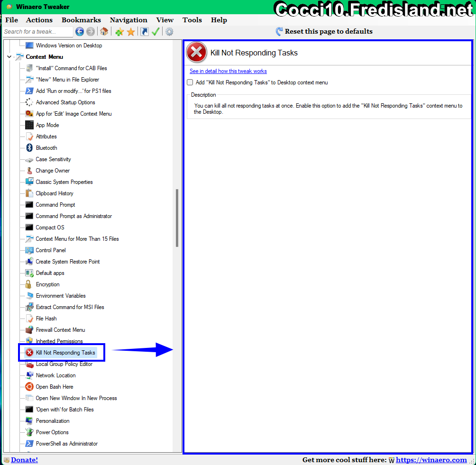Select "Install" Command for CAB Files
476x465 pixels.
coord(71,68)
